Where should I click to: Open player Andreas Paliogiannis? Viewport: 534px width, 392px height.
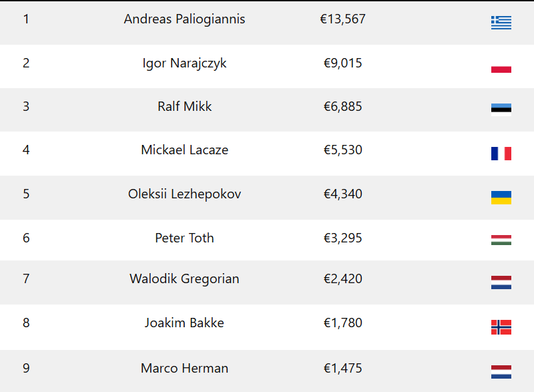184,19
